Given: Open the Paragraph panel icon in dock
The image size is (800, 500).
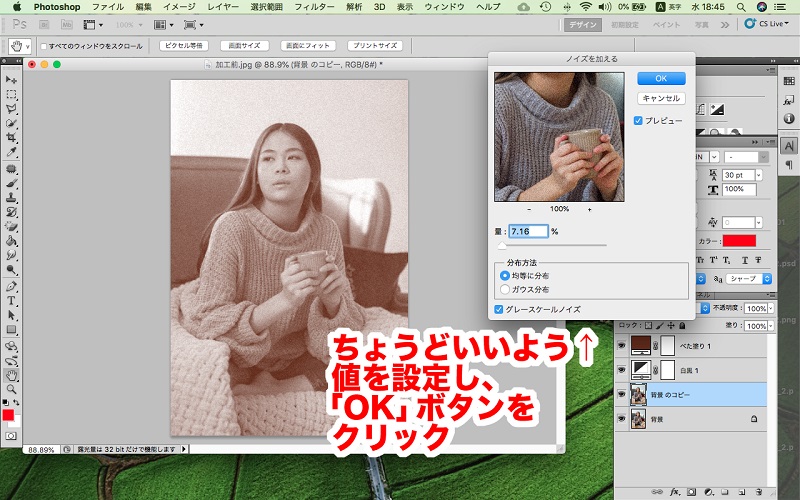Looking at the screenshot, I should point(789,164).
